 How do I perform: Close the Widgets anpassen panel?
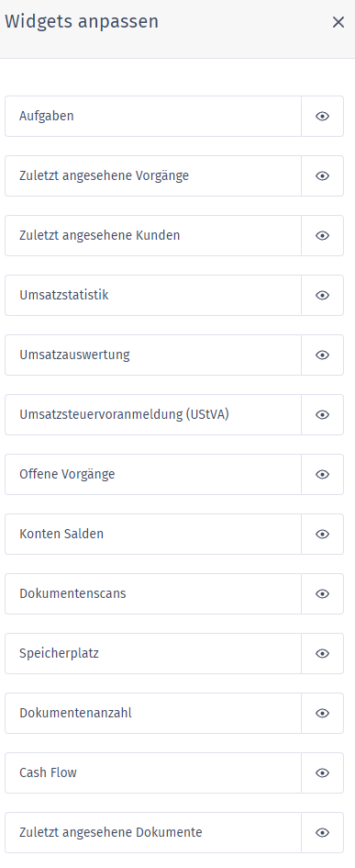coord(338,22)
